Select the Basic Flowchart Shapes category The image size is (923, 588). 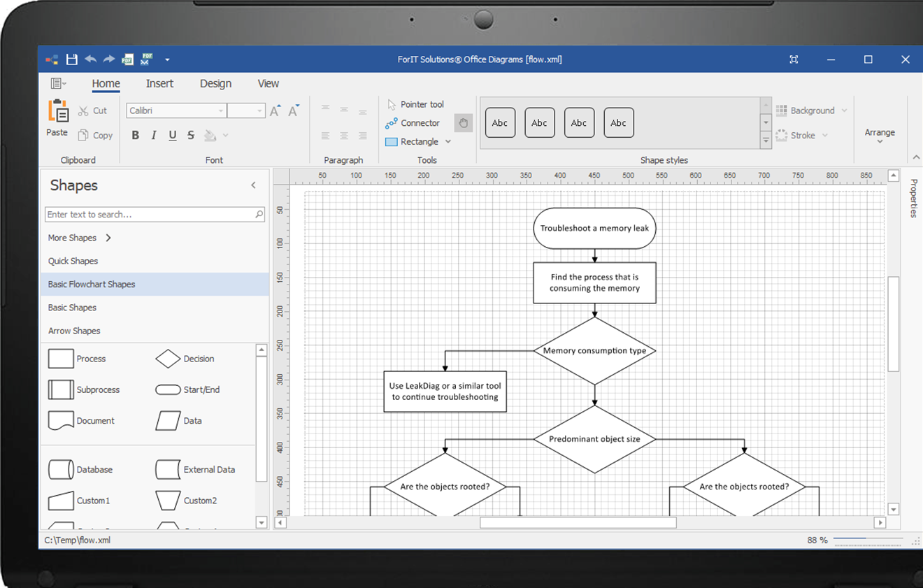[155, 285]
